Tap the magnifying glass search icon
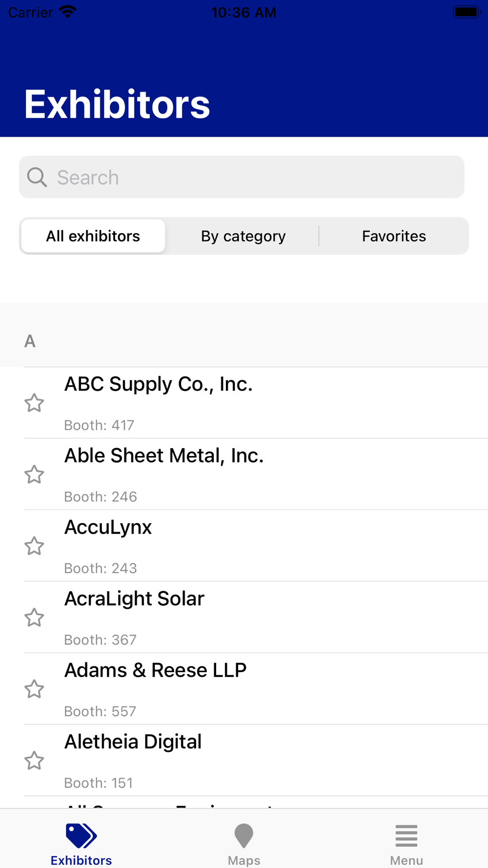 click(x=37, y=177)
